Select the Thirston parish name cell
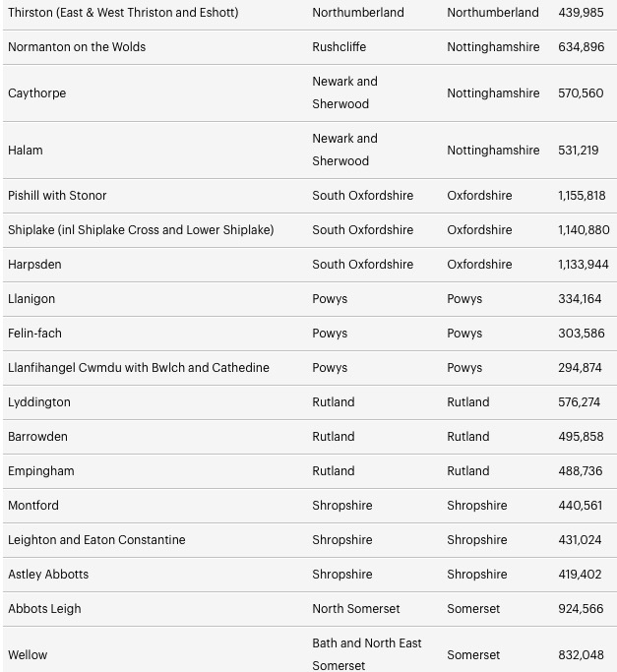617x672 pixels. pyautogui.click(x=123, y=13)
